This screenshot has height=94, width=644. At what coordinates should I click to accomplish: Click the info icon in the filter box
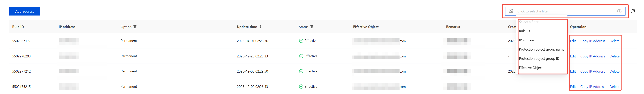click(619, 11)
